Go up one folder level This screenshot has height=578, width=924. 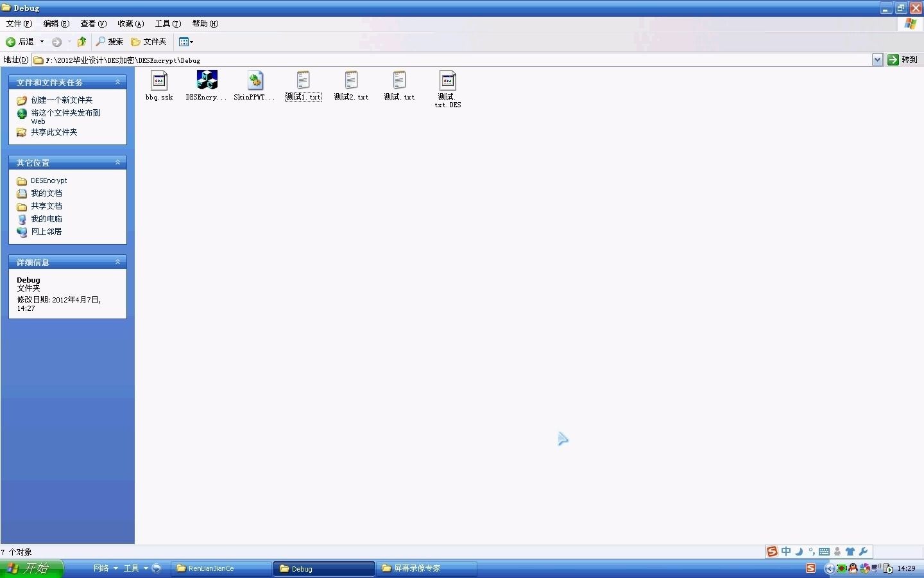pos(81,42)
